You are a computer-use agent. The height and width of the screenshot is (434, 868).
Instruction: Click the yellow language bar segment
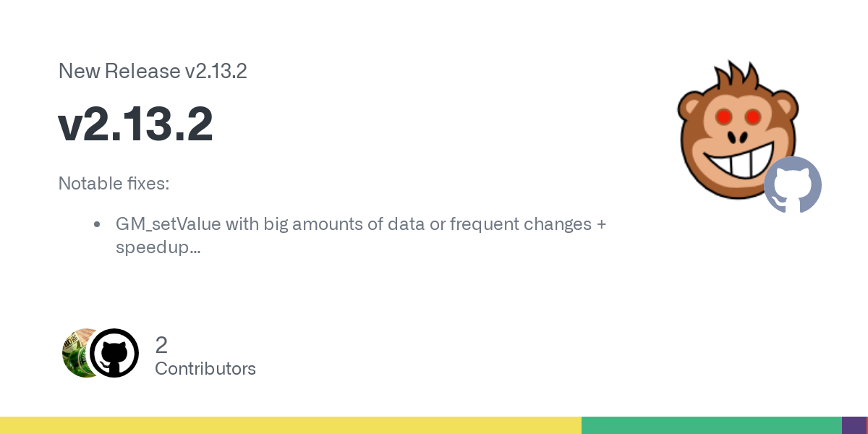tap(289, 425)
